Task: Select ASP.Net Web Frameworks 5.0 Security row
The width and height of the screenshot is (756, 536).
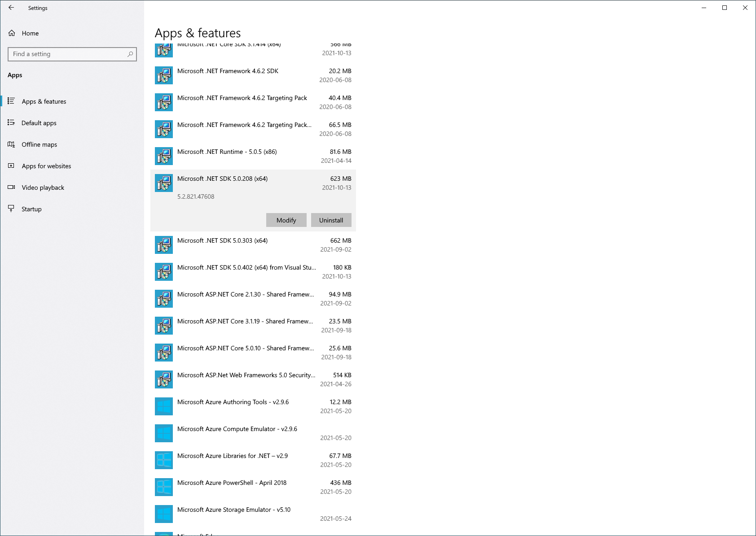Action: 253,379
